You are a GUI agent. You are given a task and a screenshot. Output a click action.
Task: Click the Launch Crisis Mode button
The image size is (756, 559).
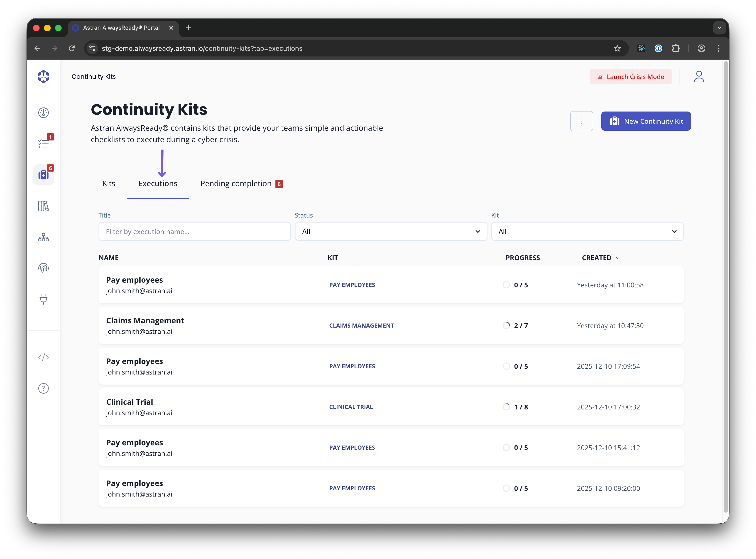630,77
